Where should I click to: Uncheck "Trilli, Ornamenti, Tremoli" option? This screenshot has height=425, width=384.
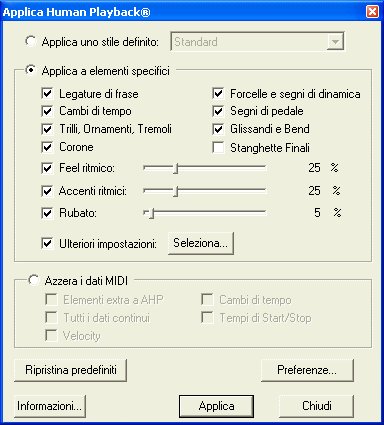pos(47,129)
